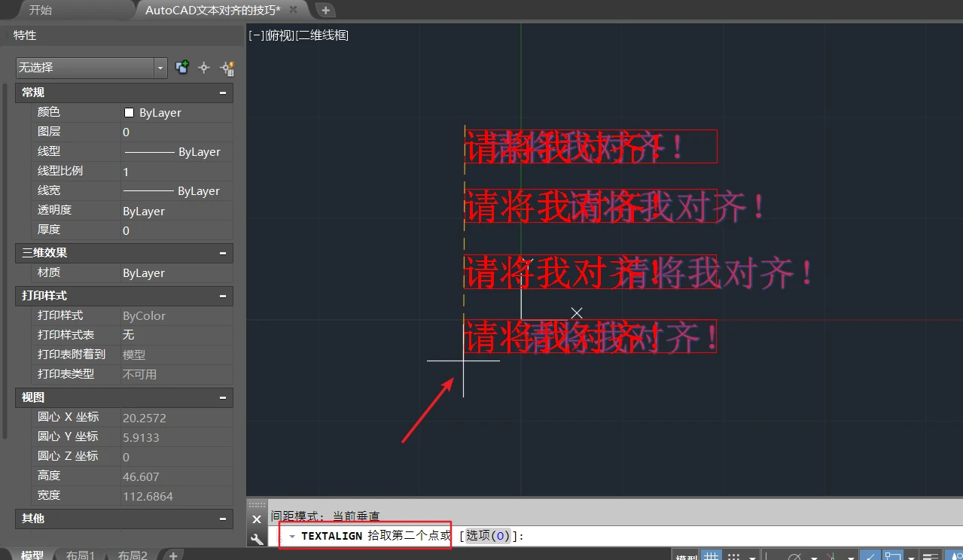
Task: Toggle polar tracking in status bar
Action: [x=795, y=555]
